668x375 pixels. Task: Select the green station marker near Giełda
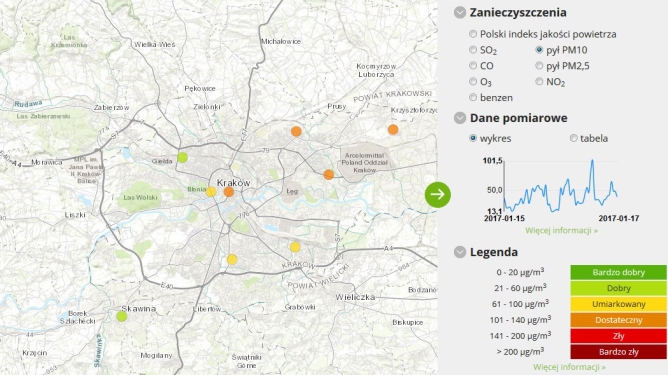click(x=182, y=158)
